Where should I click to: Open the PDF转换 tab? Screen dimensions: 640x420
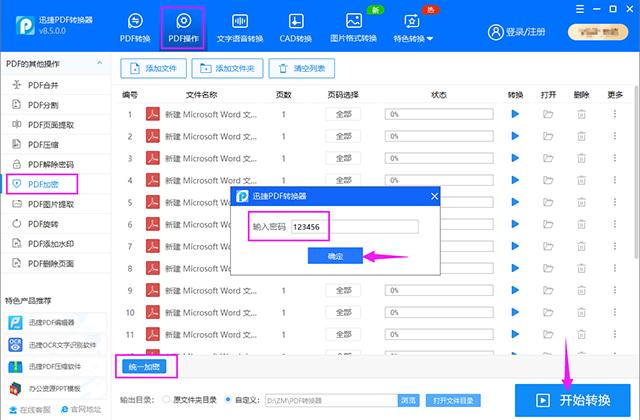135,28
